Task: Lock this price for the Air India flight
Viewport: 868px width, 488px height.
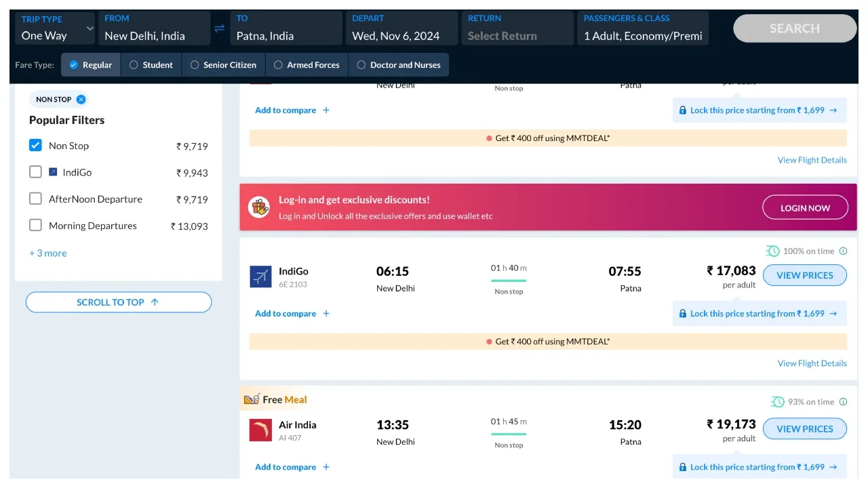Action: tap(759, 467)
